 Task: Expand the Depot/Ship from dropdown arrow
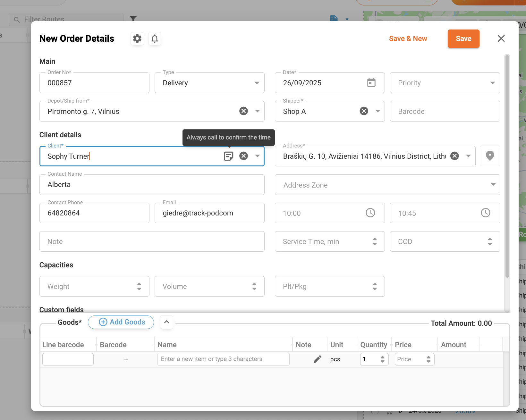point(257,111)
